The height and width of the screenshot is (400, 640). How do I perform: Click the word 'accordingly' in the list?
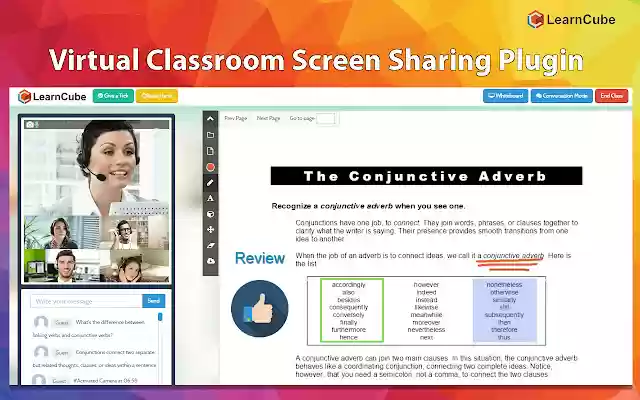tap(349, 285)
